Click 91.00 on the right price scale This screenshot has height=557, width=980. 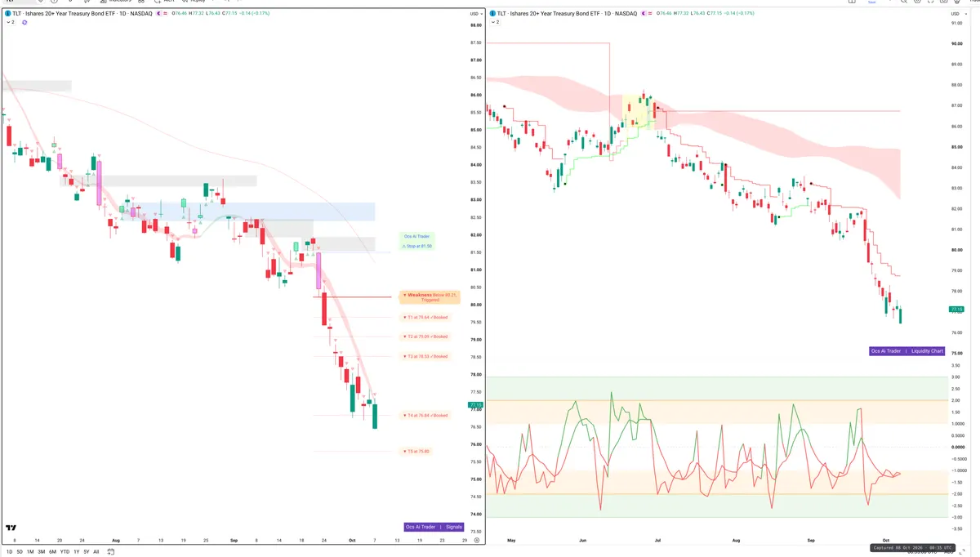(956, 23)
